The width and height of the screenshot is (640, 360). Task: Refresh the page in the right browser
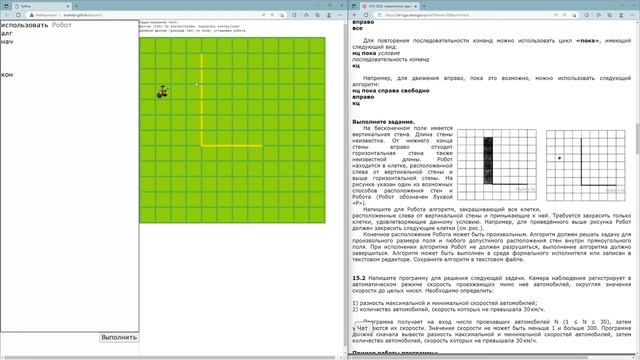(366, 15)
